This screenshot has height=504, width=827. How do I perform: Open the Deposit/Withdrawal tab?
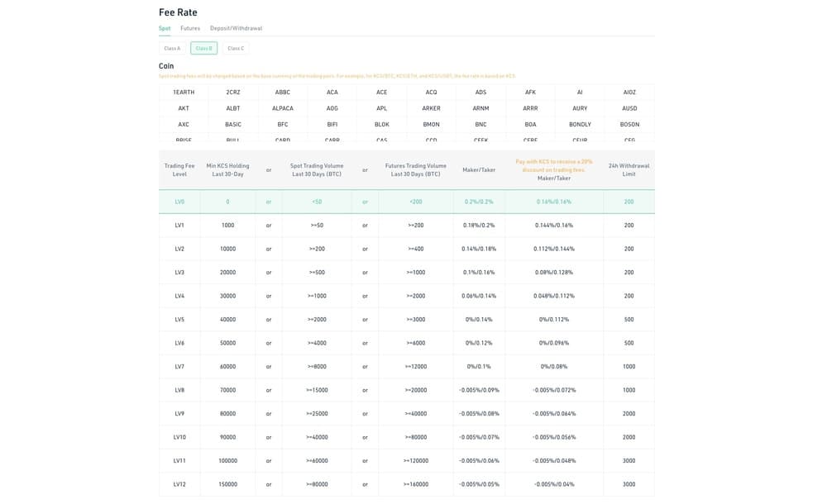[236, 28]
